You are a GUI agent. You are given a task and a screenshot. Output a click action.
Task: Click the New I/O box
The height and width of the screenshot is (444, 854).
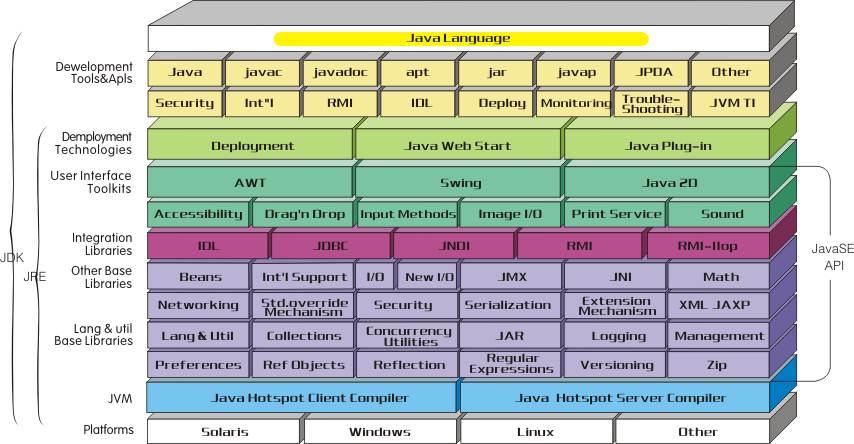point(428,277)
